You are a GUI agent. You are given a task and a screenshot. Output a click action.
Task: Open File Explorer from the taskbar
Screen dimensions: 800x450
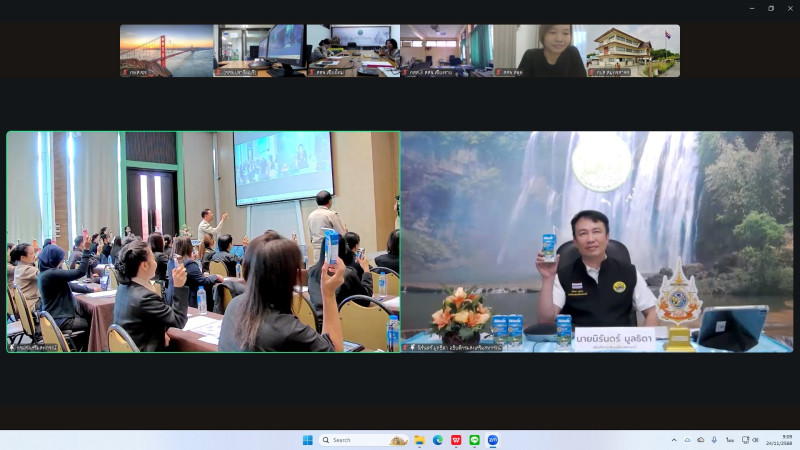tap(419, 440)
